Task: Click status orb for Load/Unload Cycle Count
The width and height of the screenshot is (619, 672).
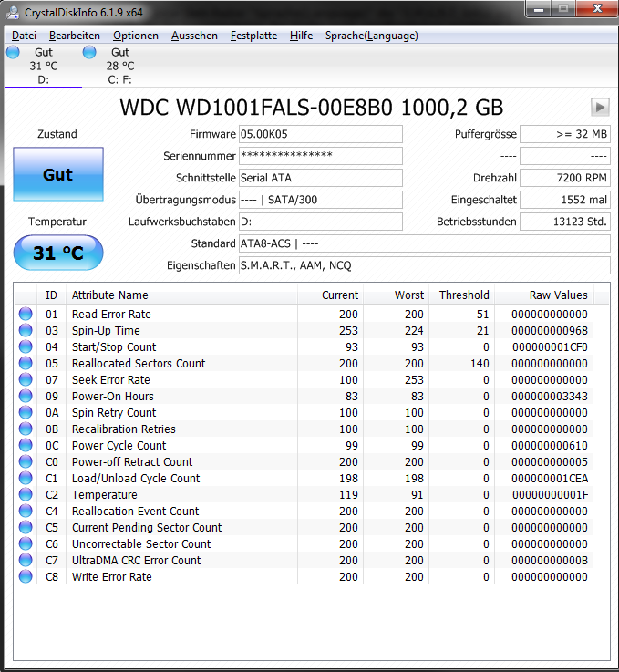Action: (x=26, y=478)
